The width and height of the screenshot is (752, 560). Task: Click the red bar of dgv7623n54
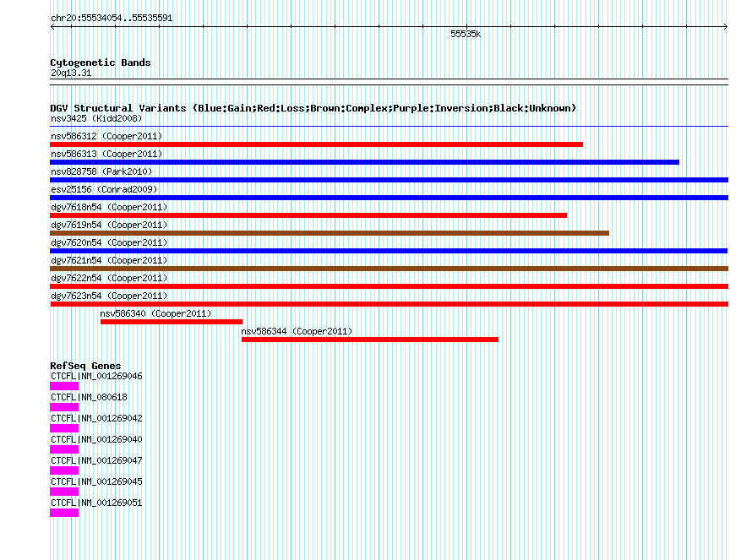pos(389,304)
